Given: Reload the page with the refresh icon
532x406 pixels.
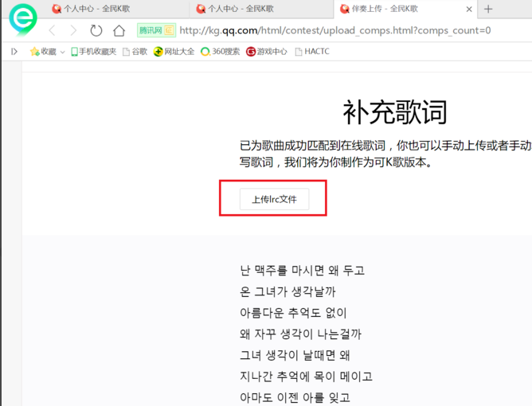Looking at the screenshot, I should tap(96, 30).
